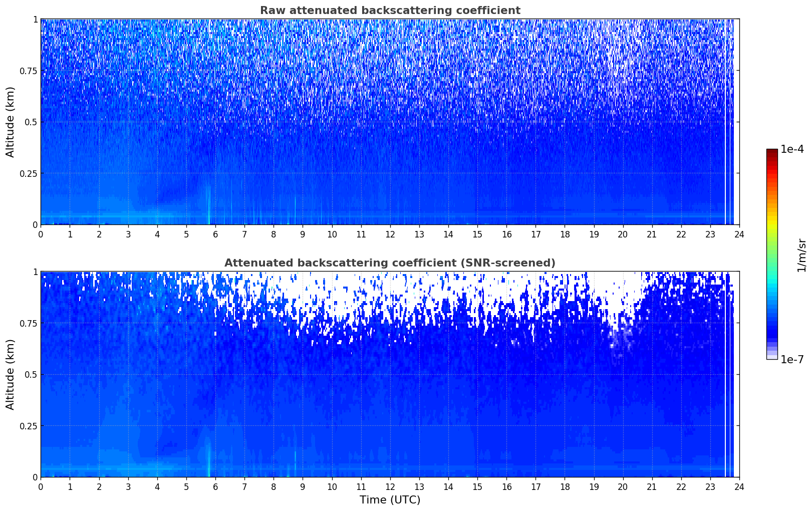812x511 pixels.
Task: Click altitude tick '0.25' on upper plot
Action: point(28,173)
